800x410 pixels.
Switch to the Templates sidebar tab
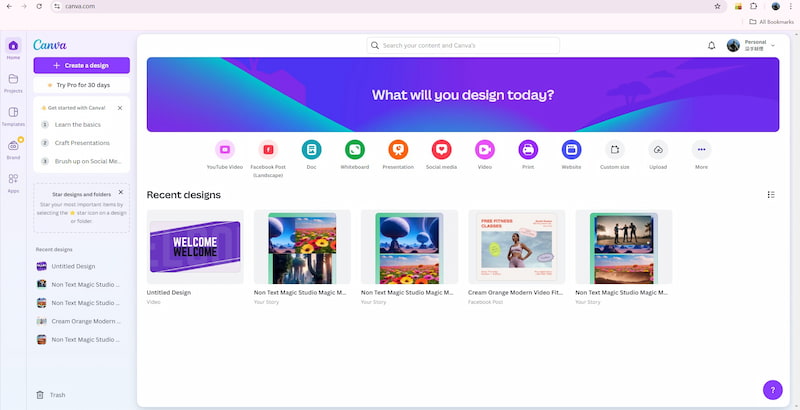tap(13, 116)
